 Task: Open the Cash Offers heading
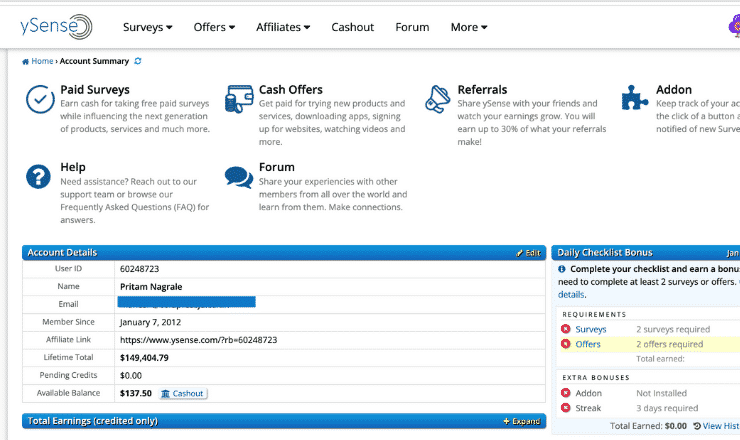(291, 90)
